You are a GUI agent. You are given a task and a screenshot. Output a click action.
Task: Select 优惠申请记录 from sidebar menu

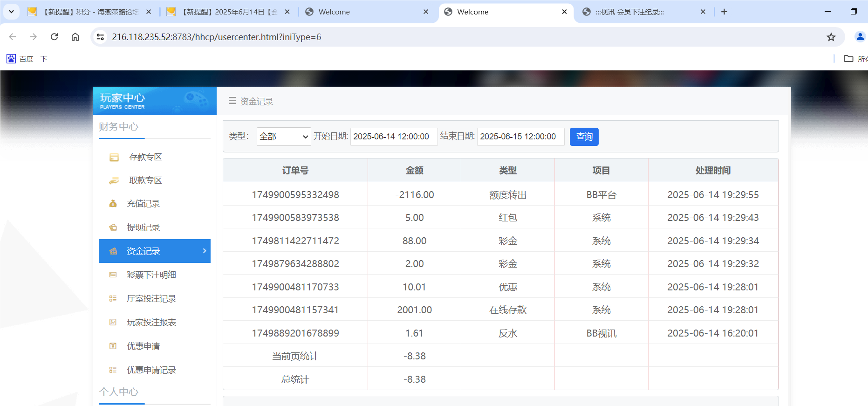tap(151, 370)
